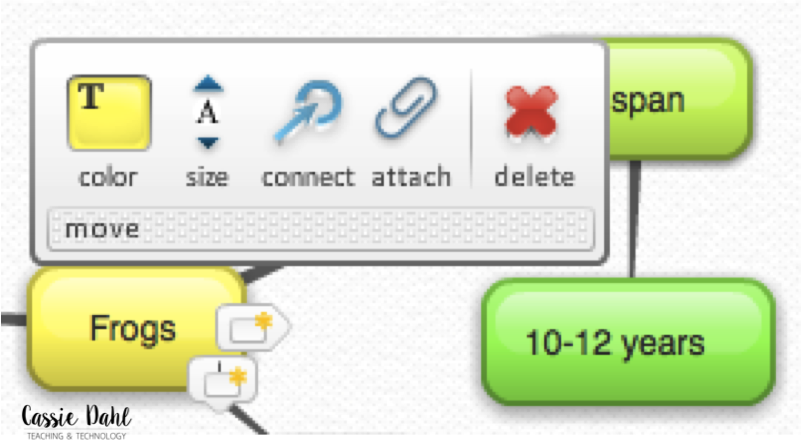This screenshot has width=802, height=442.
Task: Click the delete label
Action: (534, 177)
